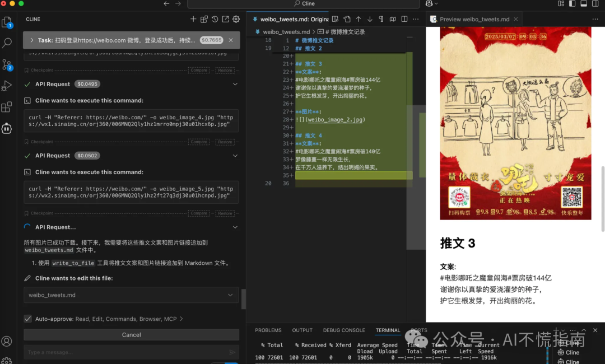The height and width of the screenshot is (364, 605).
Task: Open more actions ellipsis in diff editor tab bar
Action: click(x=416, y=19)
